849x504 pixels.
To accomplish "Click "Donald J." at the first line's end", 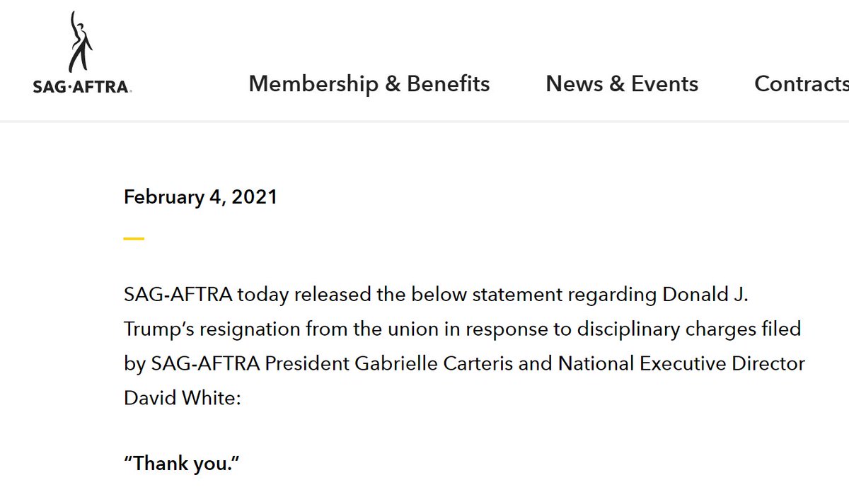I will pyautogui.click(x=705, y=295).
